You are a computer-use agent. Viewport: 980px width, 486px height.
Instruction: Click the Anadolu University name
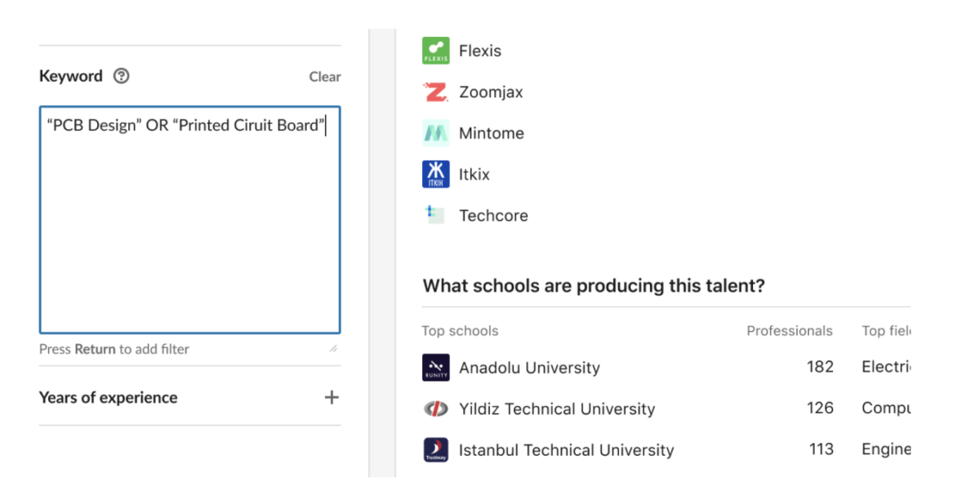(528, 367)
